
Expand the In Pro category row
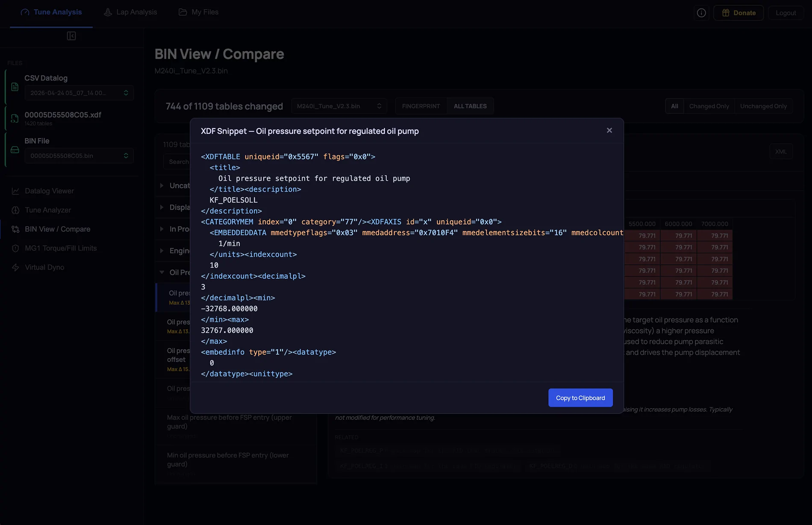pyautogui.click(x=174, y=229)
